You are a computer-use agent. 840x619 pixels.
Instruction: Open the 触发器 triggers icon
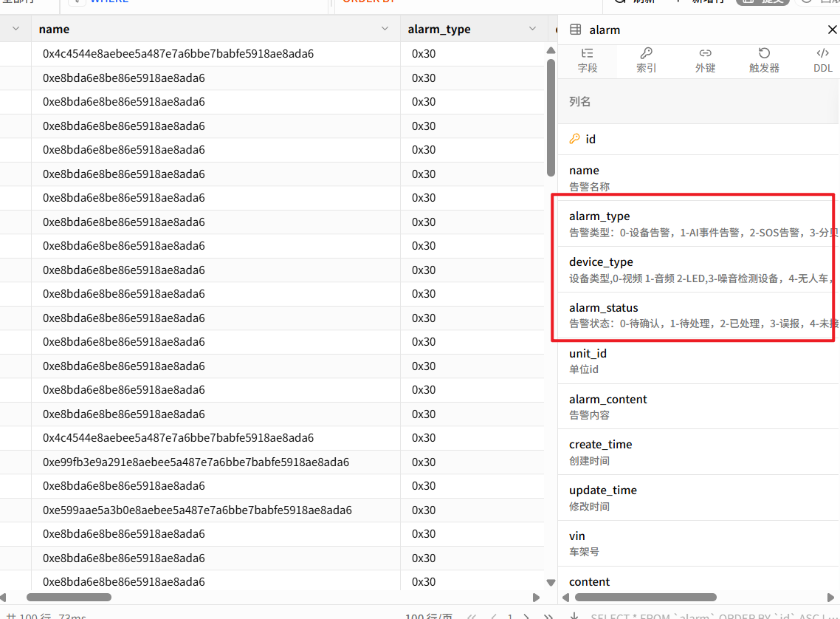pos(764,53)
